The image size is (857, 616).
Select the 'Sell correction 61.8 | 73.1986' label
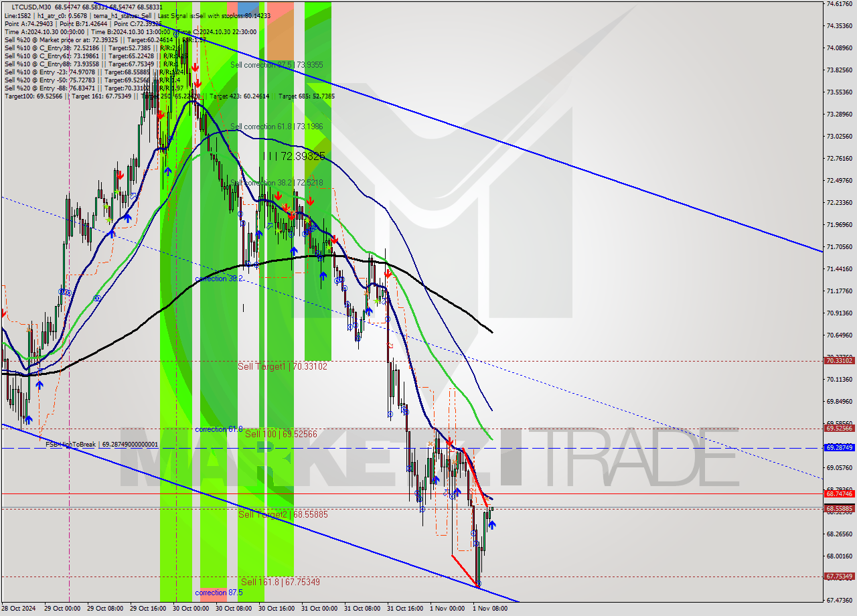(x=277, y=127)
